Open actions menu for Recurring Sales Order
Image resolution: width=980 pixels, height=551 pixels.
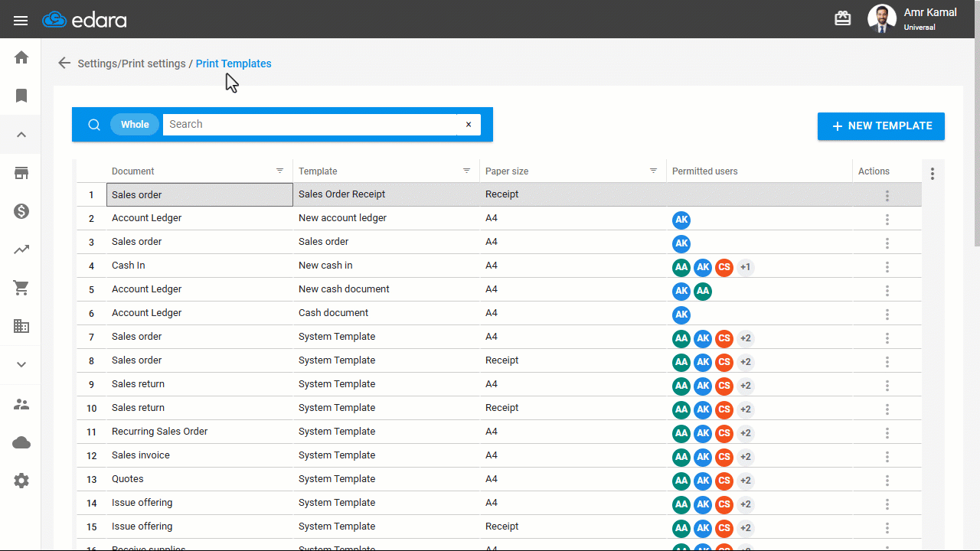tap(887, 433)
